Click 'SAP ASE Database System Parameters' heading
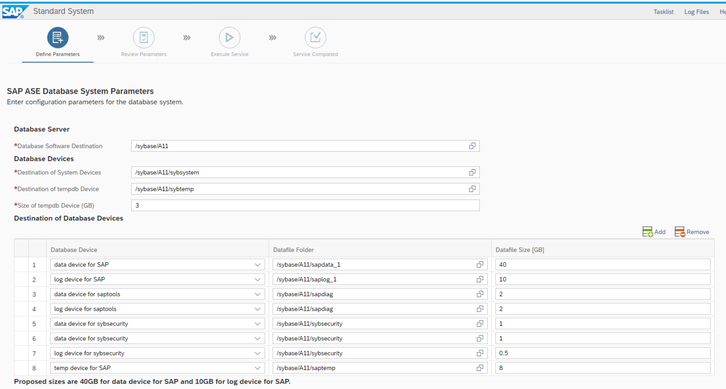The width and height of the screenshot is (726, 389). (80, 91)
